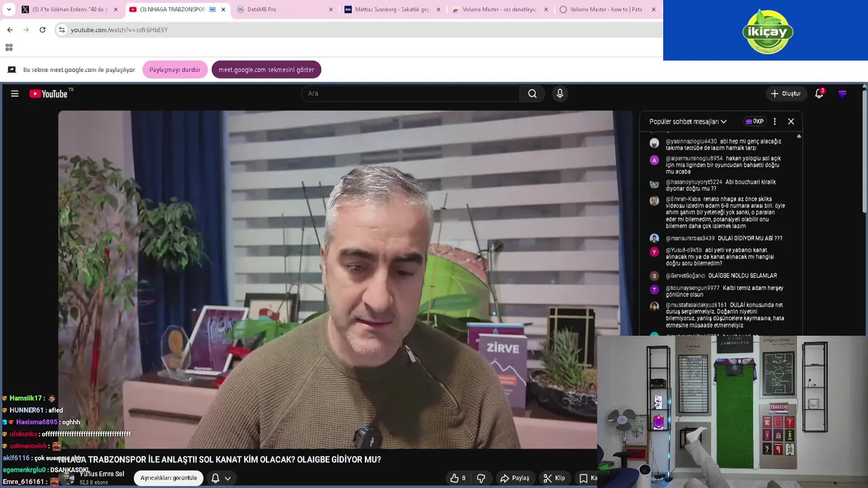Click the video title about NHAGA TRABZONSPOR

coord(221,460)
